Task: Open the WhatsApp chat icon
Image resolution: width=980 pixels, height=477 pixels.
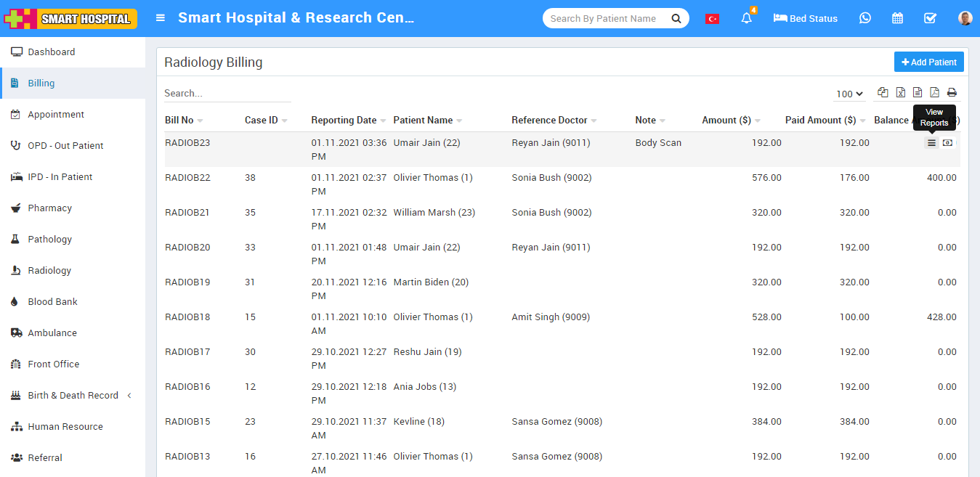Action: click(864, 18)
